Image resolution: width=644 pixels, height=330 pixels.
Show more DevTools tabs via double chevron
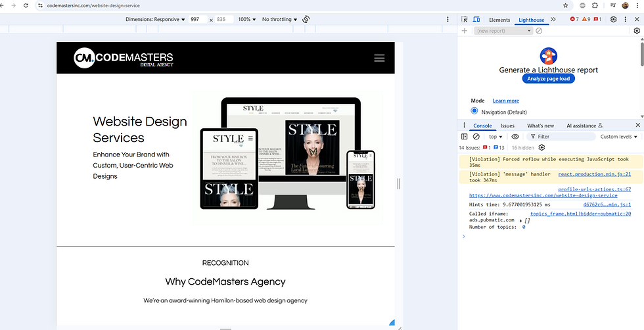click(x=553, y=19)
